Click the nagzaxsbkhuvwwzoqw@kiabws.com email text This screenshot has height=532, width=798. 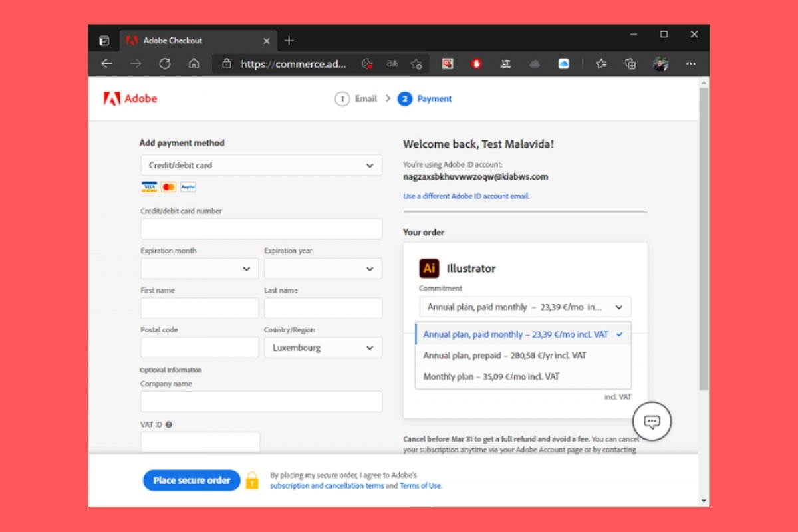(x=475, y=177)
